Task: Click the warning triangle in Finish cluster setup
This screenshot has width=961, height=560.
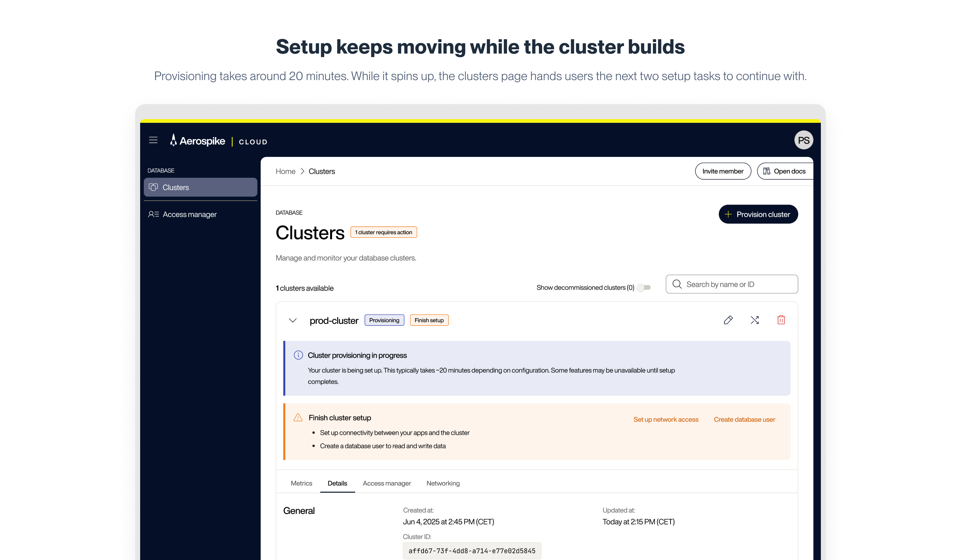Action: (x=298, y=418)
